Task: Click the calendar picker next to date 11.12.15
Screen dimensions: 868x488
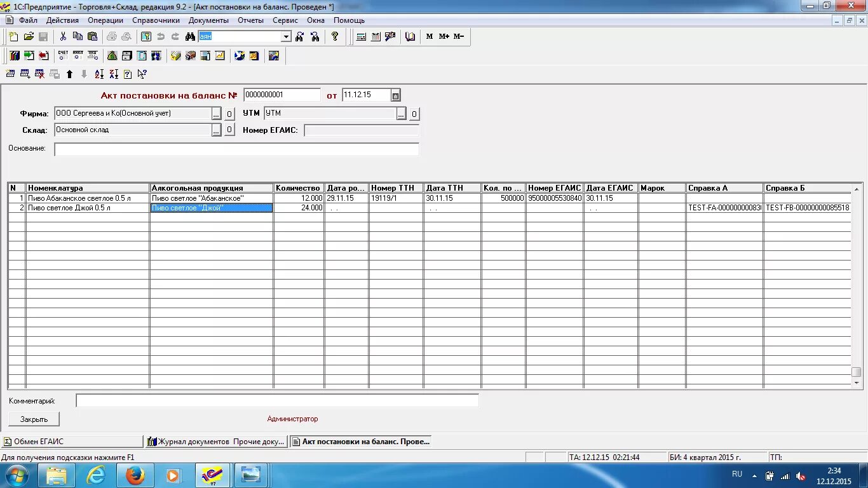Action: click(x=395, y=96)
